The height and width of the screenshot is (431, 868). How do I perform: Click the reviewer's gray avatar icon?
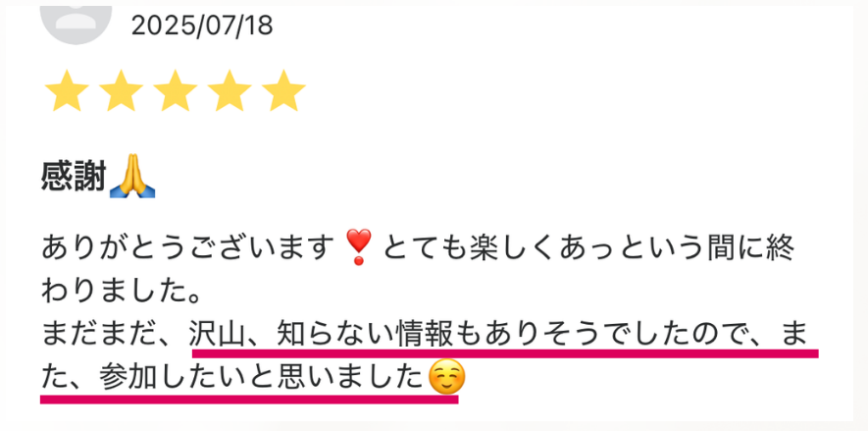click(76, 25)
